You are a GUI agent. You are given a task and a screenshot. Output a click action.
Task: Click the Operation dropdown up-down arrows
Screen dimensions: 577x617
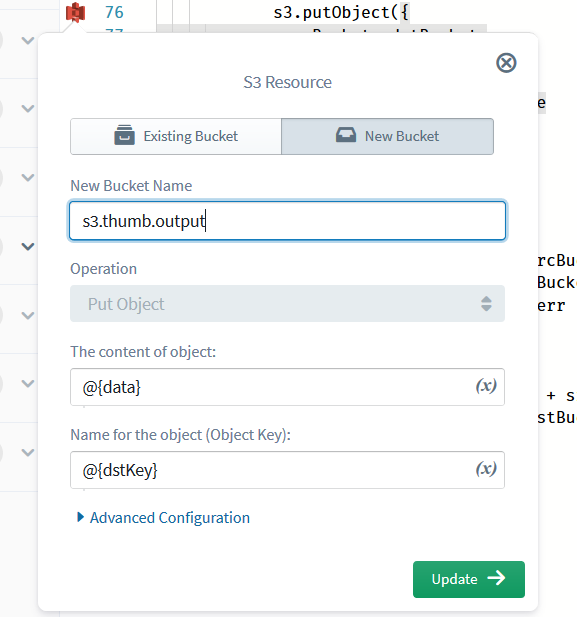486,304
